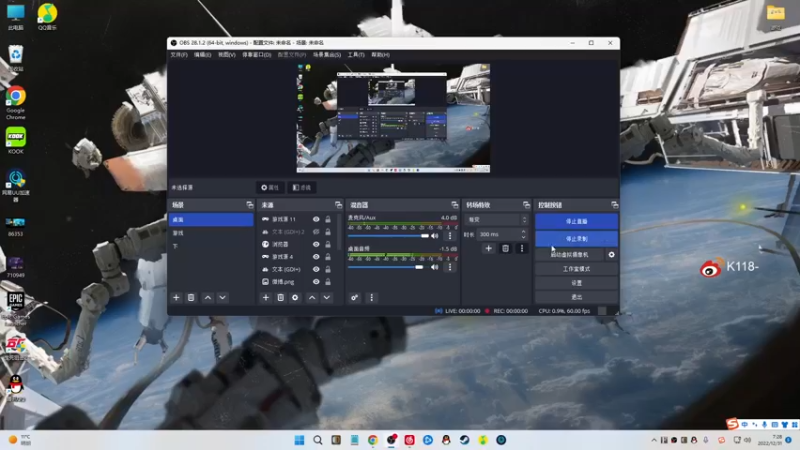Open transition properties dots menu
The width and height of the screenshot is (800, 450).
click(521, 248)
